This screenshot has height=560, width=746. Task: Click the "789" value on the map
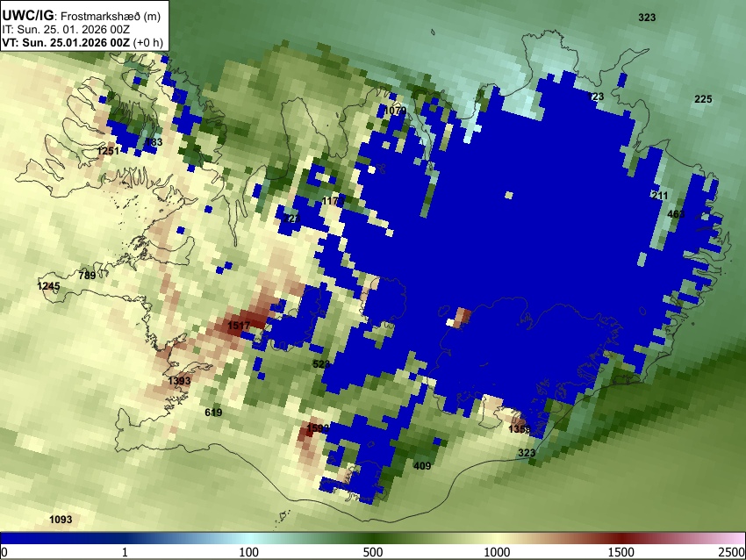coord(87,275)
